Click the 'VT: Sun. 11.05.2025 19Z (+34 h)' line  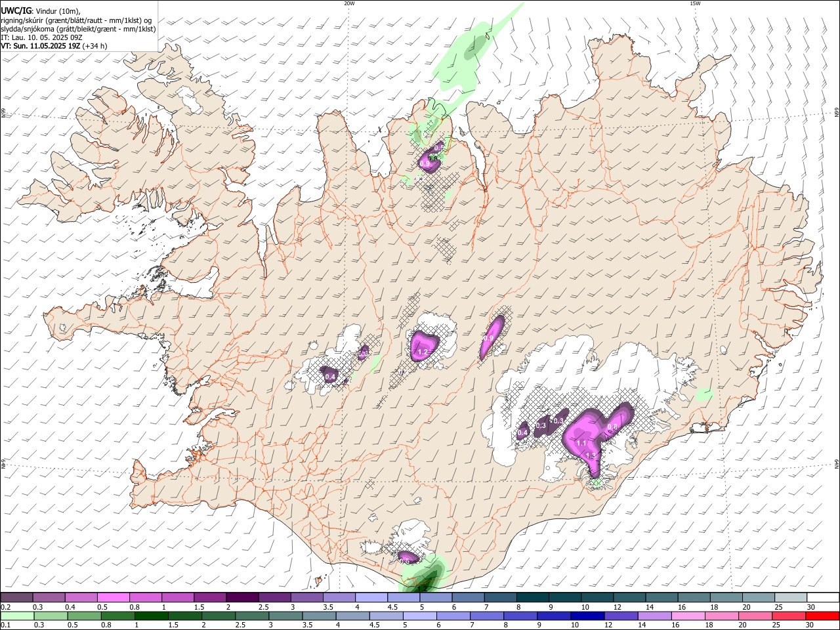pos(54,46)
